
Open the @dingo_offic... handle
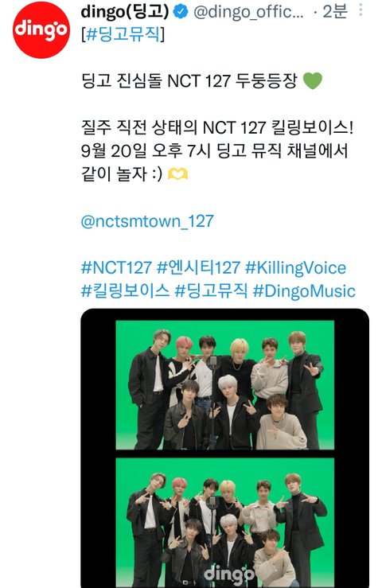pos(249,12)
